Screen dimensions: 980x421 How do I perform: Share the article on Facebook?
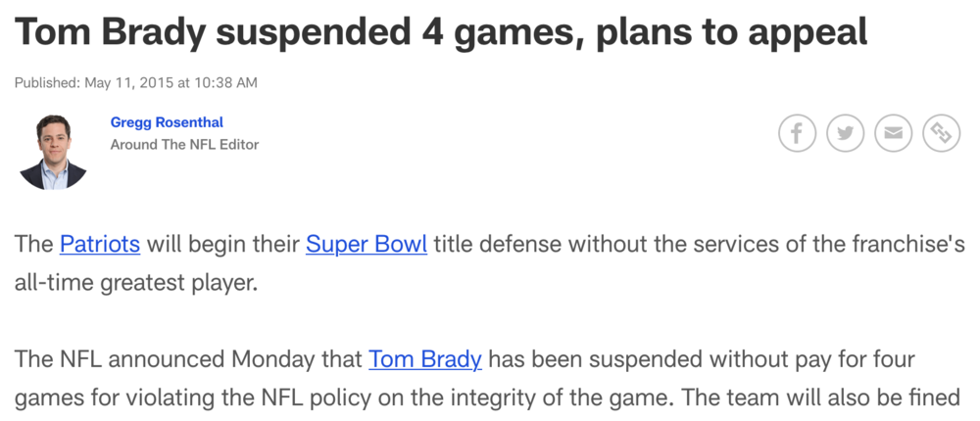coord(797,133)
